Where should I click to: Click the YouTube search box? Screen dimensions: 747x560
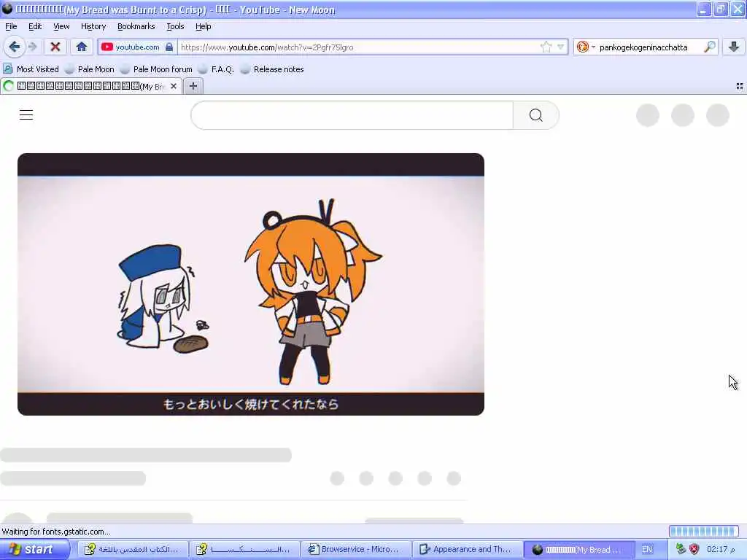[x=352, y=115]
